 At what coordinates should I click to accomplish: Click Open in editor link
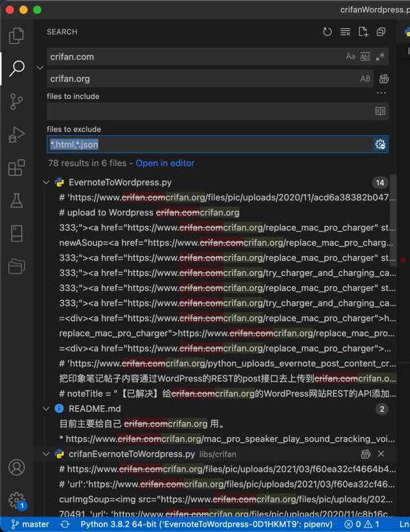(165, 163)
